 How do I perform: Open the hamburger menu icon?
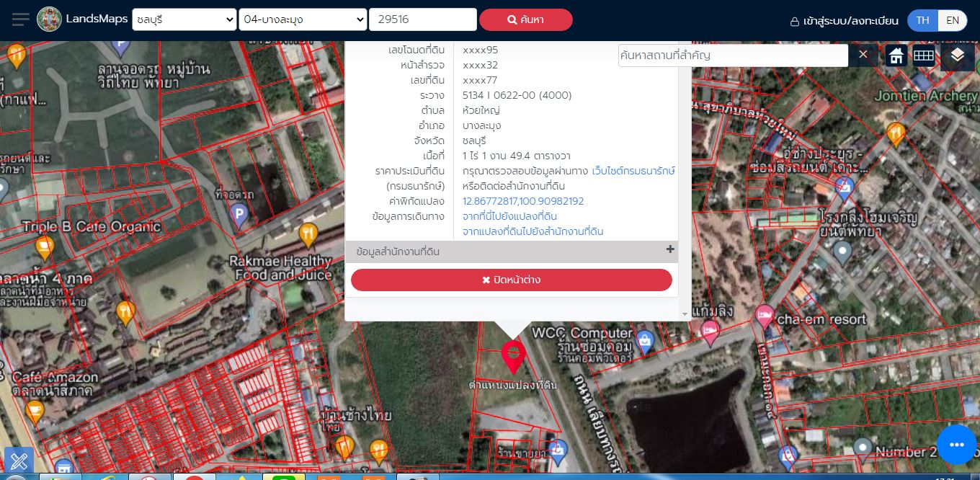(21, 19)
